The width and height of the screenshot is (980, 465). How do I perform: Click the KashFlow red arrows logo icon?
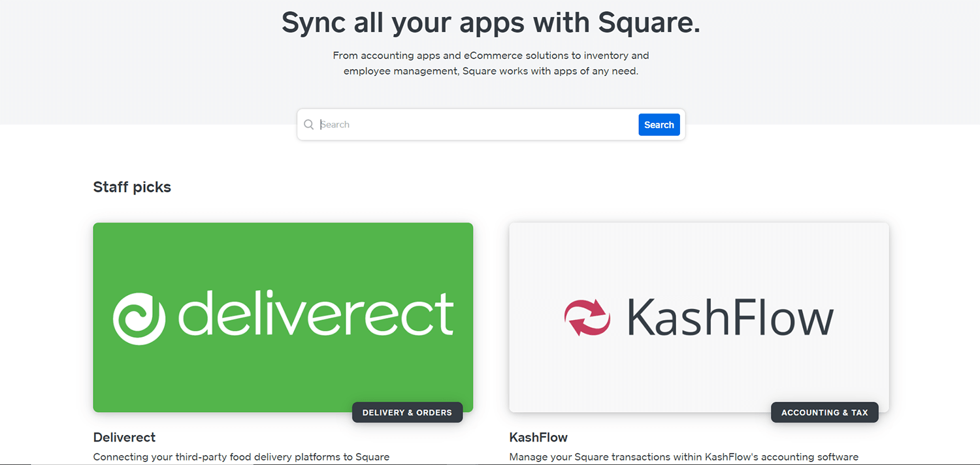coord(587,318)
